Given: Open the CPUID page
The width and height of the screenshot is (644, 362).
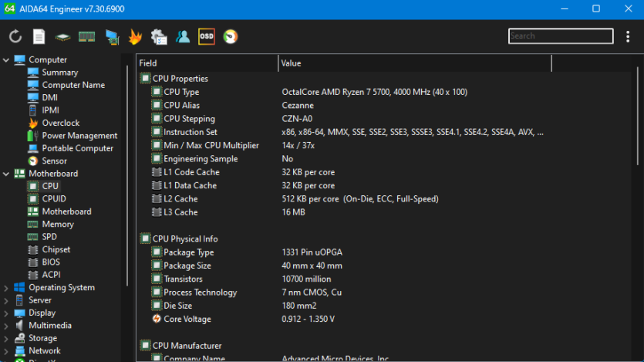Looking at the screenshot, I should click(x=54, y=199).
